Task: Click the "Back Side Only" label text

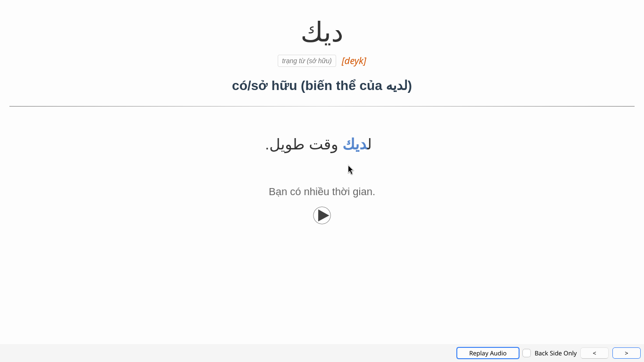Action: tap(555, 353)
